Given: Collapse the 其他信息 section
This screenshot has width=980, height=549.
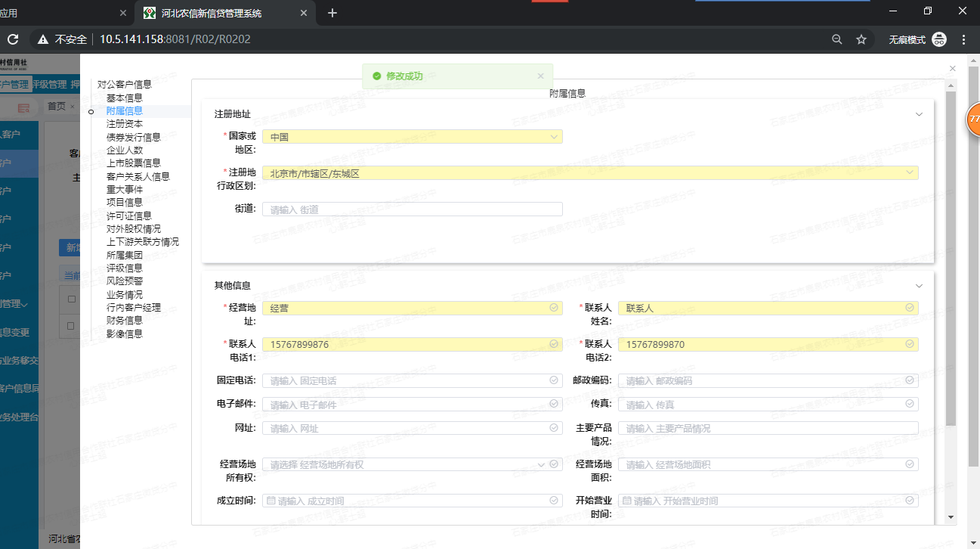Looking at the screenshot, I should 919,286.
